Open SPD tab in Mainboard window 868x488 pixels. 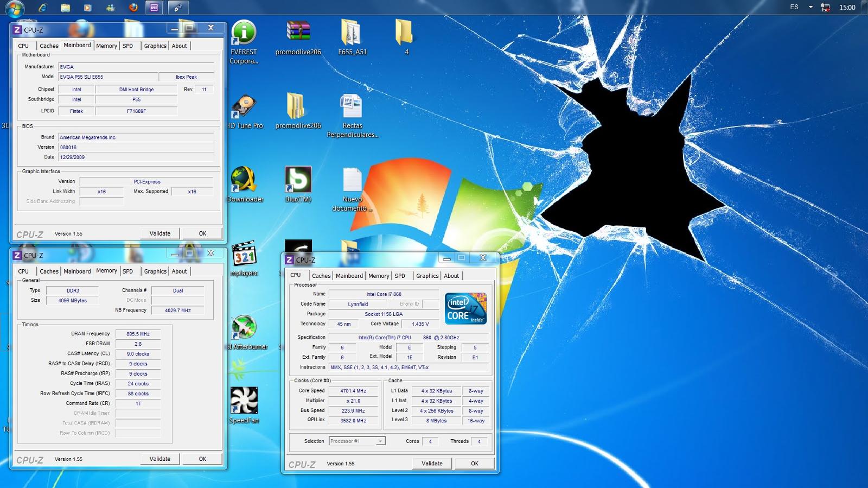coord(127,46)
